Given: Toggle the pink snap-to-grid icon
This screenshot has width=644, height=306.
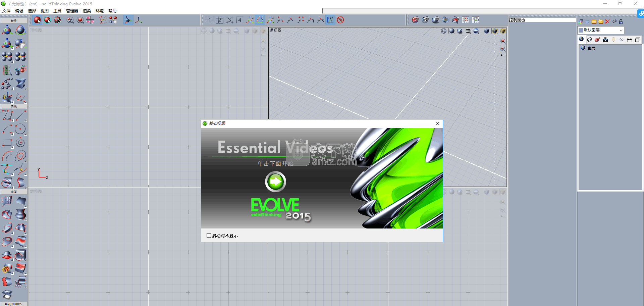Looking at the screenshot, I should (x=90, y=20).
